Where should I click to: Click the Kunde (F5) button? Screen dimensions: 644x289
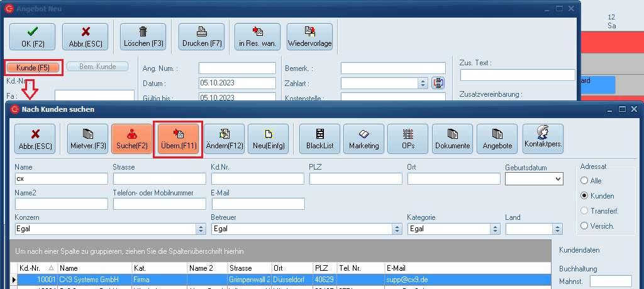(x=33, y=67)
